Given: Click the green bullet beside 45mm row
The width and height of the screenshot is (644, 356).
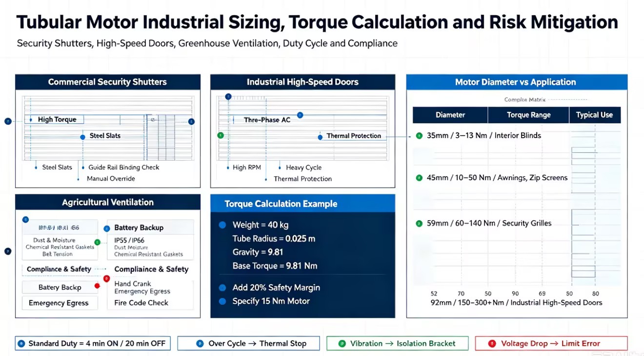Looking at the screenshot, I should tap(419, 178).
